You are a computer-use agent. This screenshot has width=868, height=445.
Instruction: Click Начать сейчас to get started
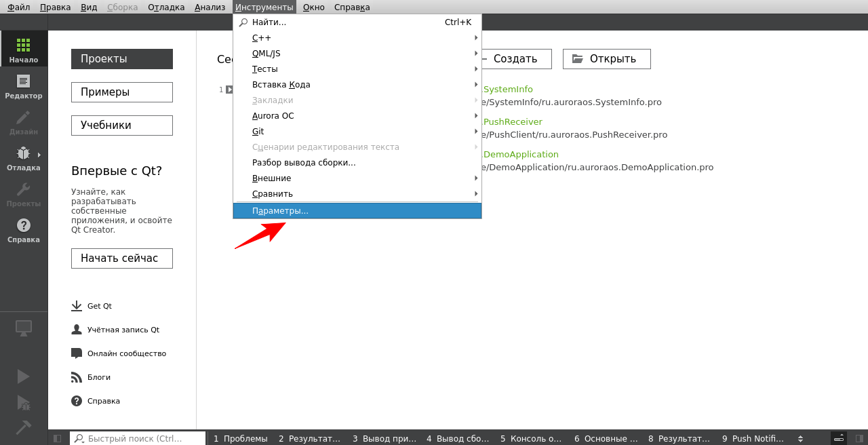click(x=121, y=258)
